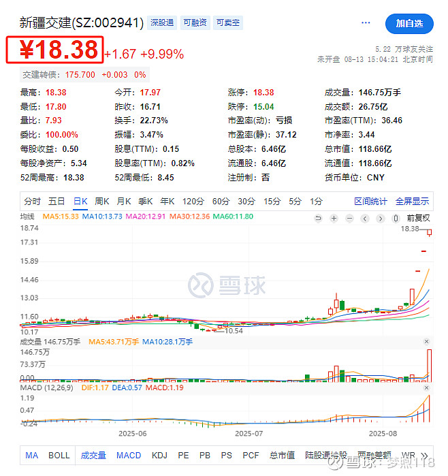This screenshot has width=448, height=476.
Task: Select the 15分 chart tab
Action: [x=272, y=202]
